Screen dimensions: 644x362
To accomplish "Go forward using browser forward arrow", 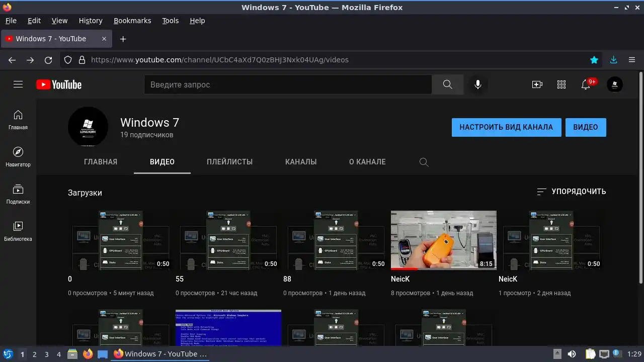I will coord(30,60).
